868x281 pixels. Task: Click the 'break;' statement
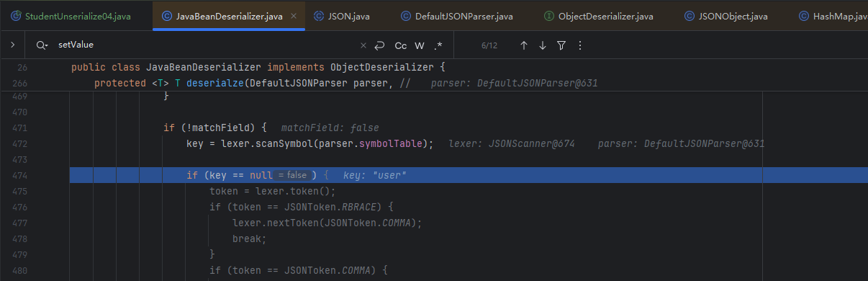tap(250, 238)
